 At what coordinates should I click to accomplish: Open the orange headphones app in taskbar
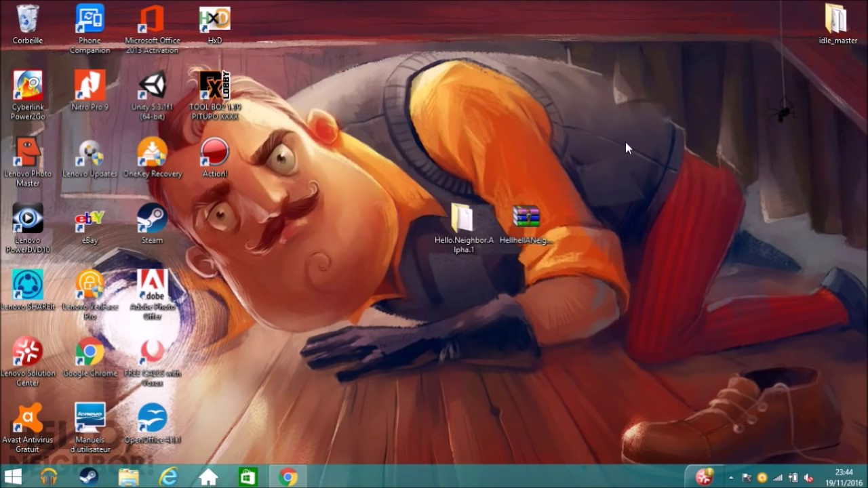click(49, 477)
